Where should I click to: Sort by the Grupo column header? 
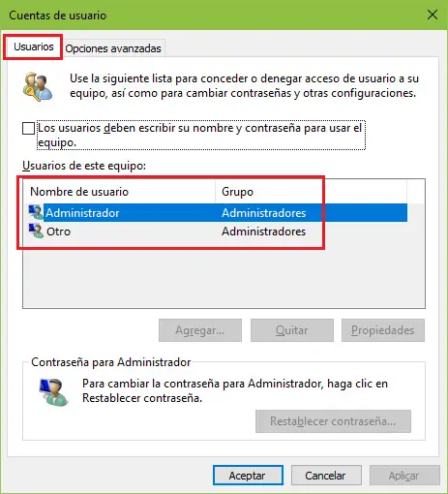click(311, 192)
